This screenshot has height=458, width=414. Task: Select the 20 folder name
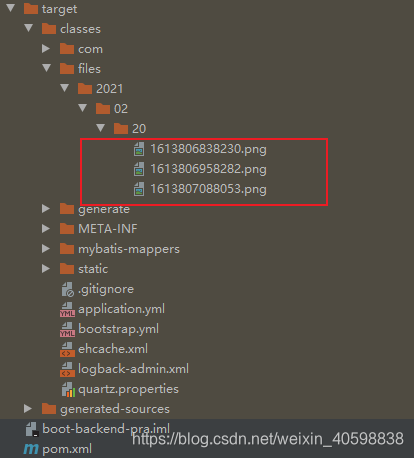point(139,129)
